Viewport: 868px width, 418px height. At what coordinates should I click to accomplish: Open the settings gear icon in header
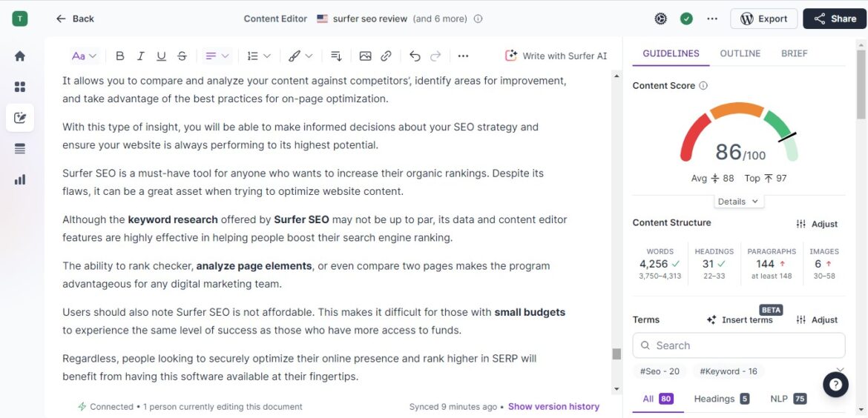pyautogui.click(x=660, y=19)
